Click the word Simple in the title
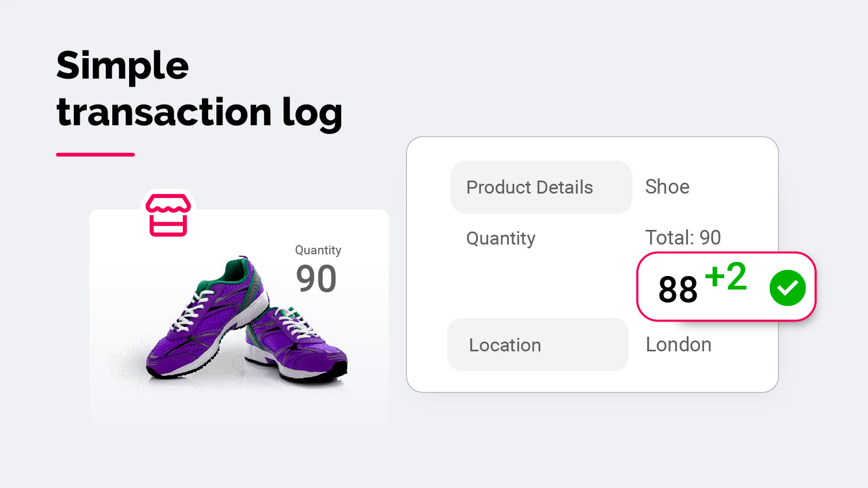 click(123, 66)
